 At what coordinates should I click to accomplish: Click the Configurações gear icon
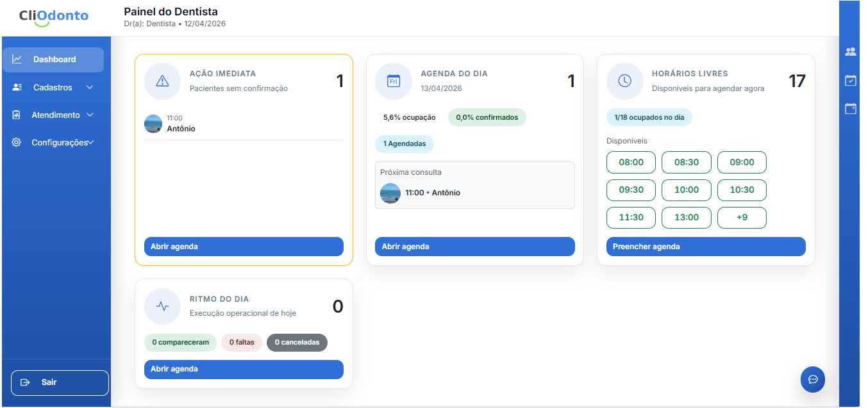click(16, 142)
